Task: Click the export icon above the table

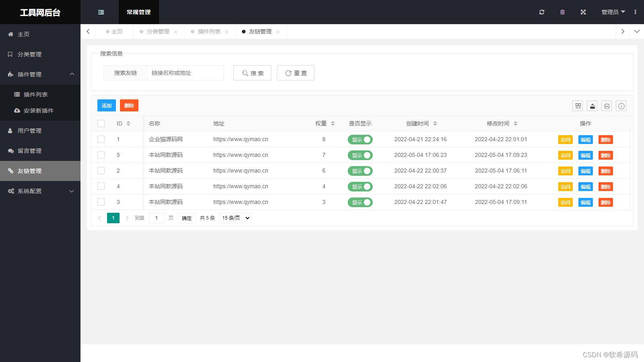Action: [x=592, y=106]
